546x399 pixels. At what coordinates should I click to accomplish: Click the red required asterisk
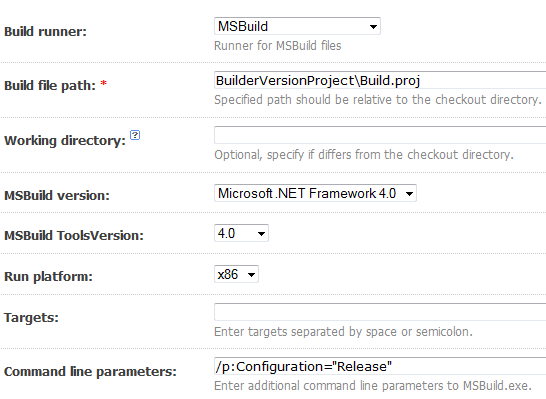(x=103, y=84)
